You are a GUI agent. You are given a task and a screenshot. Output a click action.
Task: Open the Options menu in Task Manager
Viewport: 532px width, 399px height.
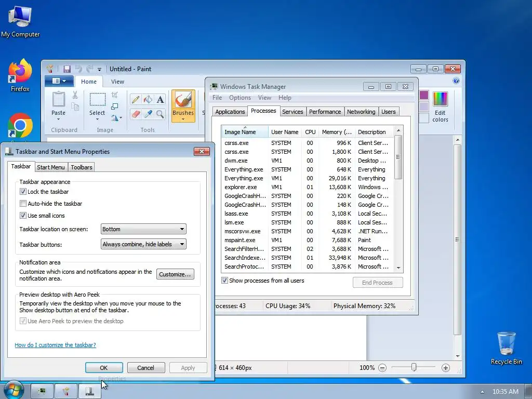(x=240, y=98)
